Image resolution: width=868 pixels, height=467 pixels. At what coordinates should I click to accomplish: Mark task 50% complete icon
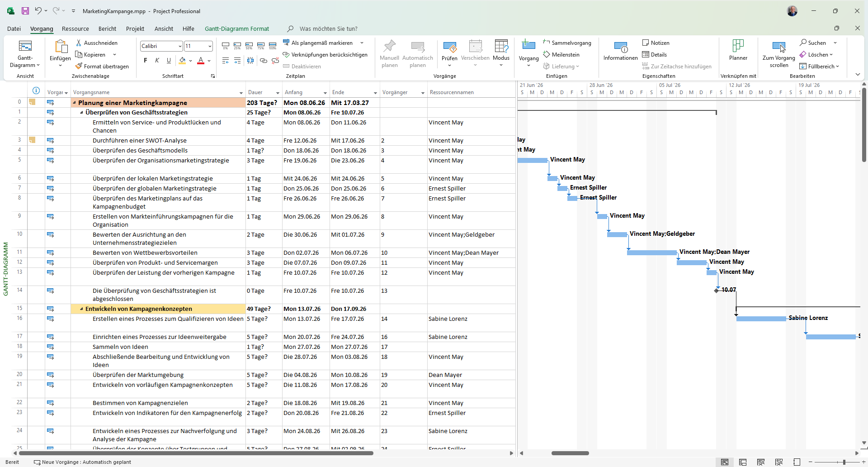pos(249,46)
